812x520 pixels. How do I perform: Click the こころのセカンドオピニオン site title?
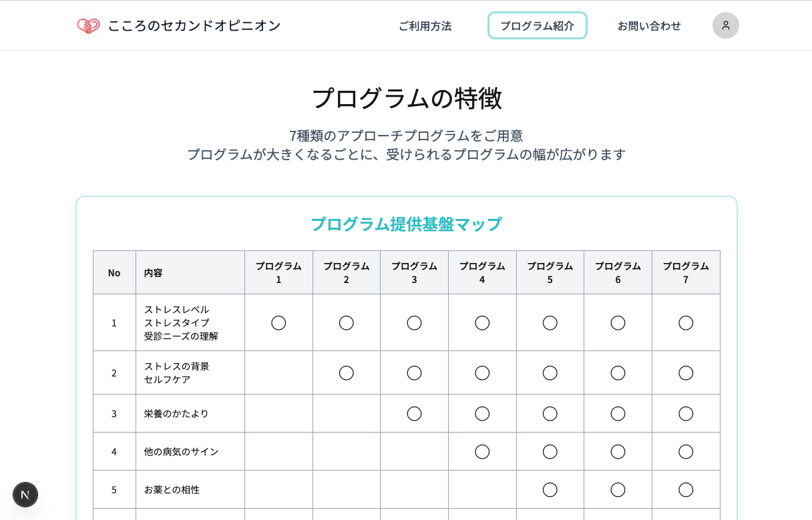pyautogui.click(x=194, y=26)
